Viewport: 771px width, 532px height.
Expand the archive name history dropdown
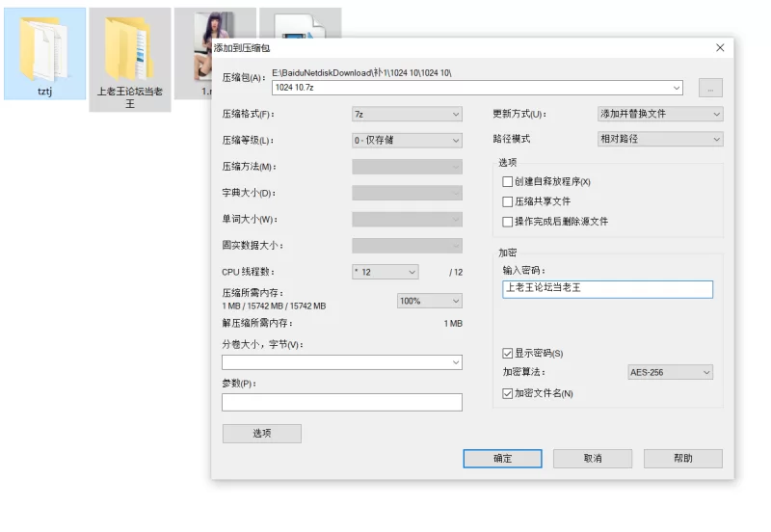pyautogui.click(x=677, y=88)
